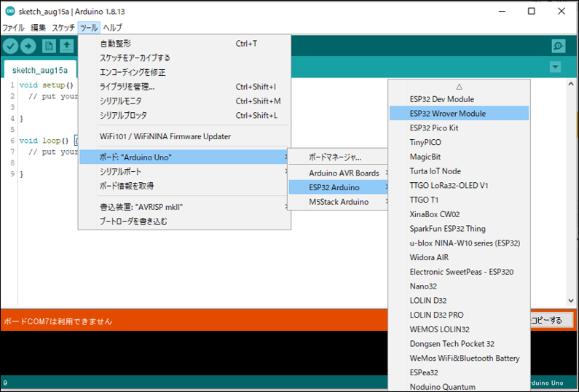Open the Serial Monitor magnifier icon

tap(559, 46)
